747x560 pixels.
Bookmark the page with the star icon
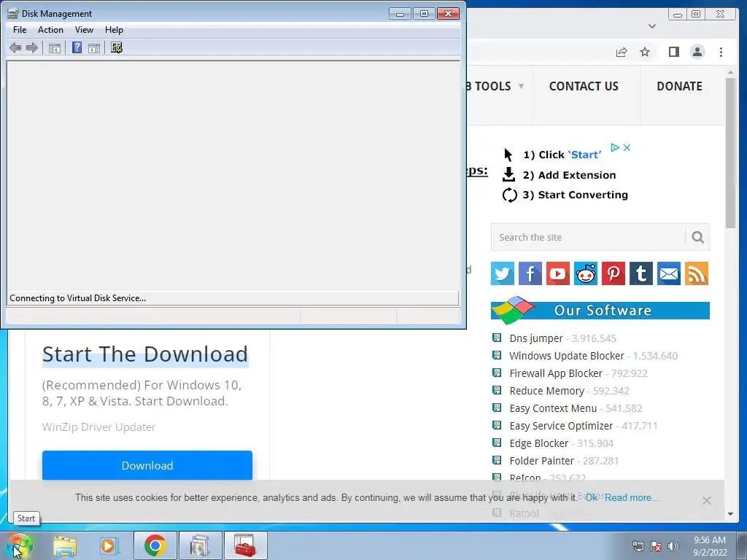pos(645,52)
